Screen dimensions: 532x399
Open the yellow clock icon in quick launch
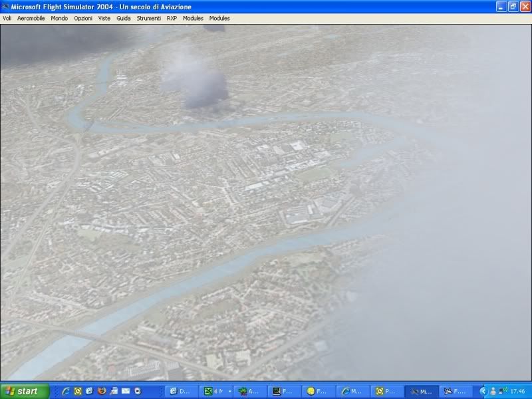(x=78, y=391)
